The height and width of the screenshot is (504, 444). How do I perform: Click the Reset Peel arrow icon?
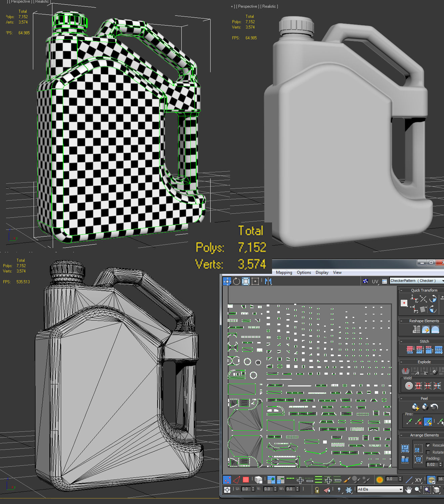[435, 407]
